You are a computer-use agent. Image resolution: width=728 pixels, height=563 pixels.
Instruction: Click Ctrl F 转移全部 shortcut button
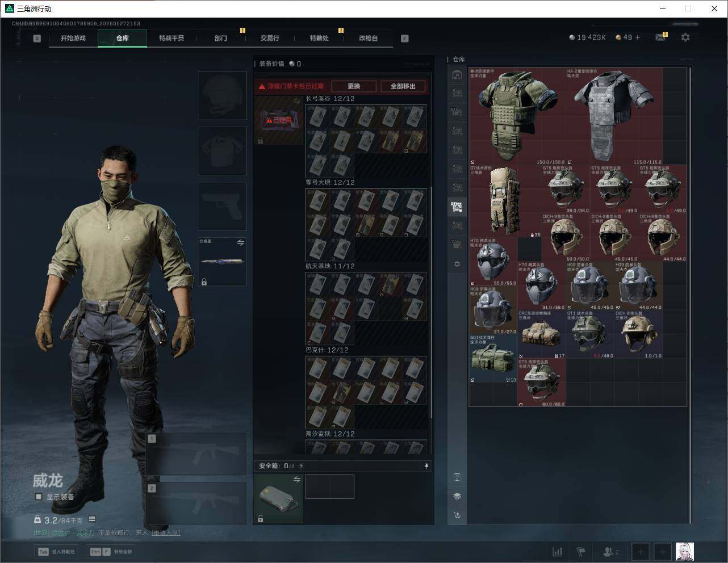click(112, 552)
